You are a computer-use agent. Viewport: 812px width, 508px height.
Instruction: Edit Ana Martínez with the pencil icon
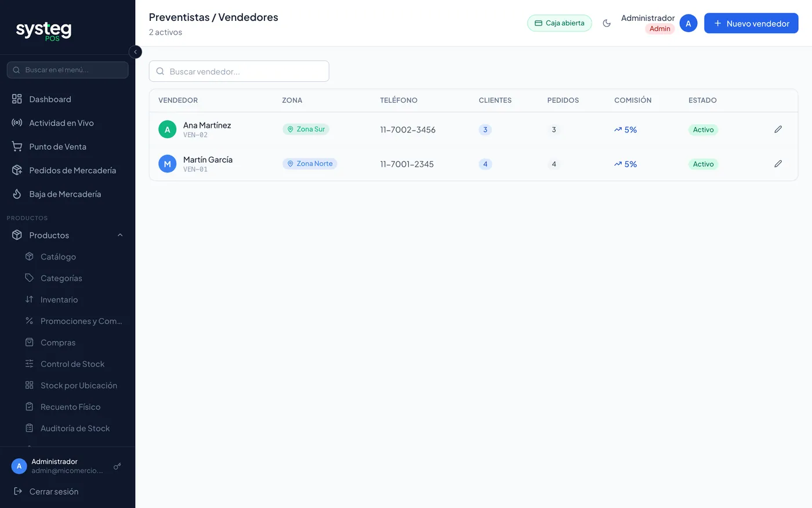(x=778, y=129)
